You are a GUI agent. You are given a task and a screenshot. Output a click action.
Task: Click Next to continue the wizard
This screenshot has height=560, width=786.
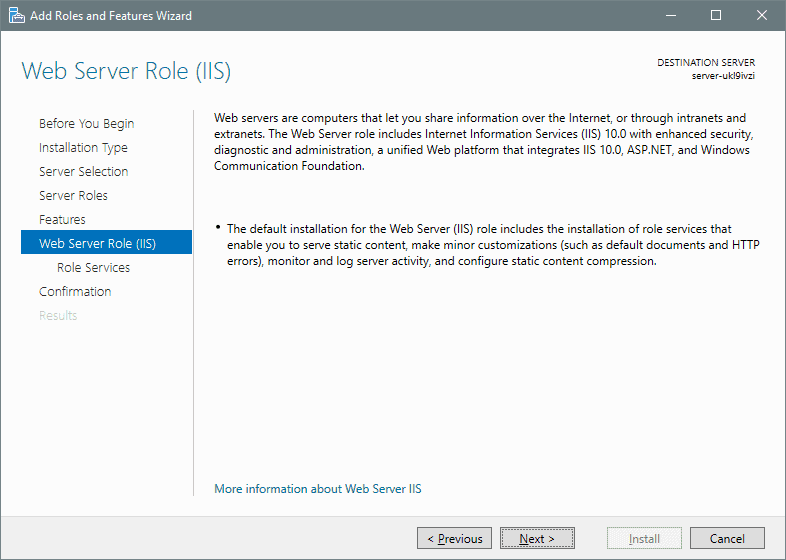pos(537,538)
